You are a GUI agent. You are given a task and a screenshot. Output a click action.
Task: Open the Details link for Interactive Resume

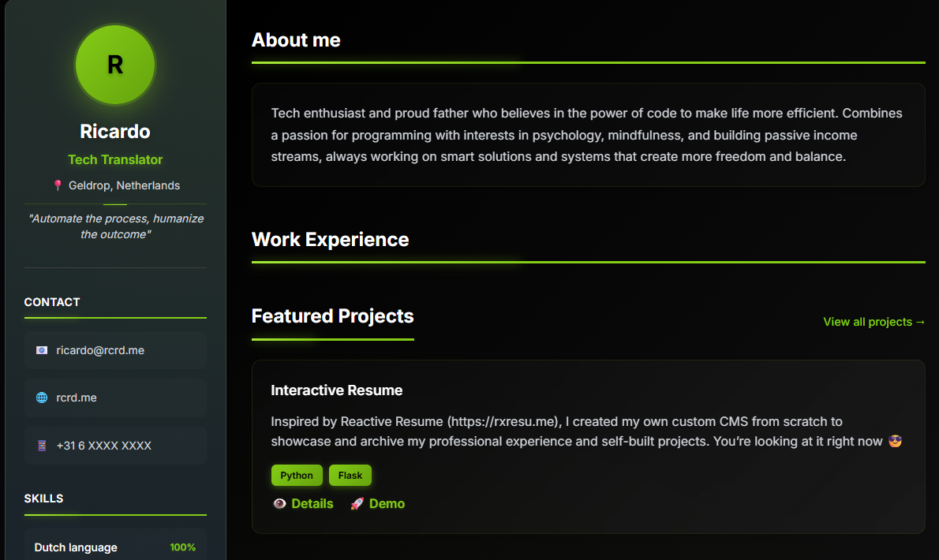[312, 503]
